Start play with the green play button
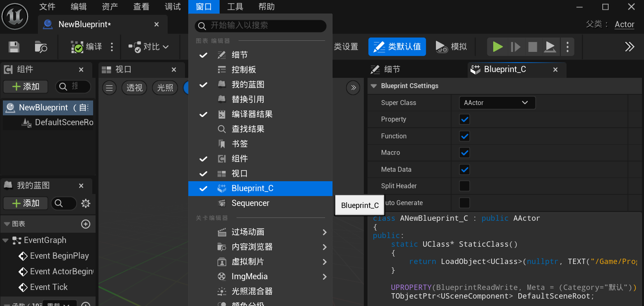 coord(498,47)
